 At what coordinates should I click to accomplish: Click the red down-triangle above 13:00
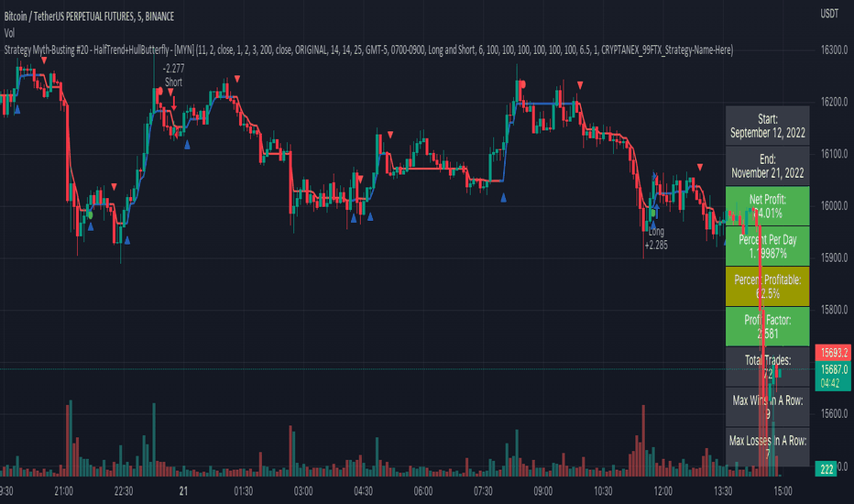point(700,168)
